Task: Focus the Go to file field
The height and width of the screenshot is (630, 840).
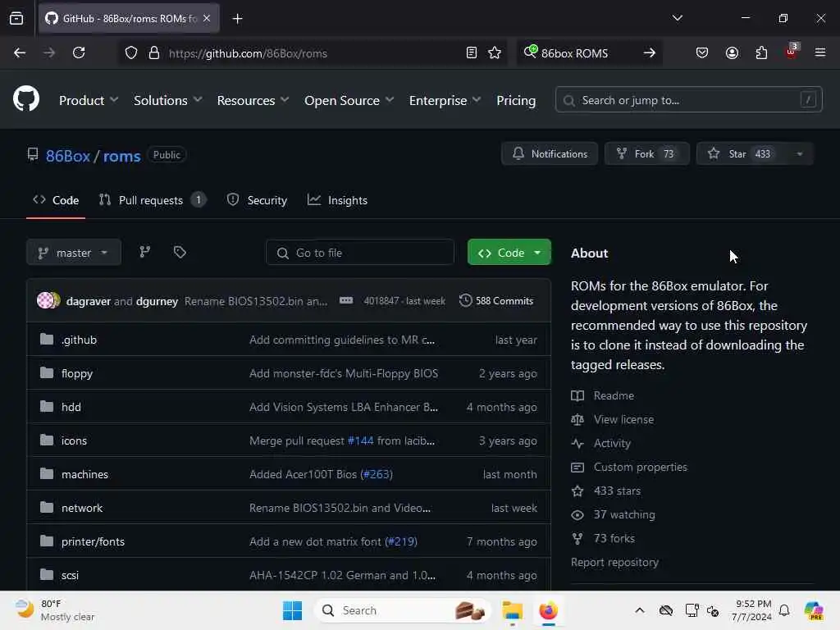Action: tap(360, 253)
